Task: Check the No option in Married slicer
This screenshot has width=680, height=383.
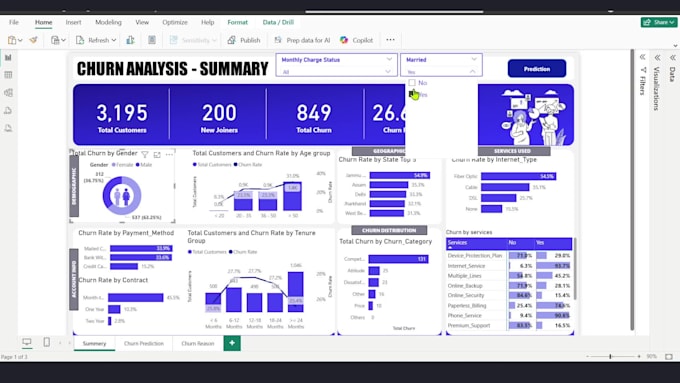Action: click(x=412, y=82)
